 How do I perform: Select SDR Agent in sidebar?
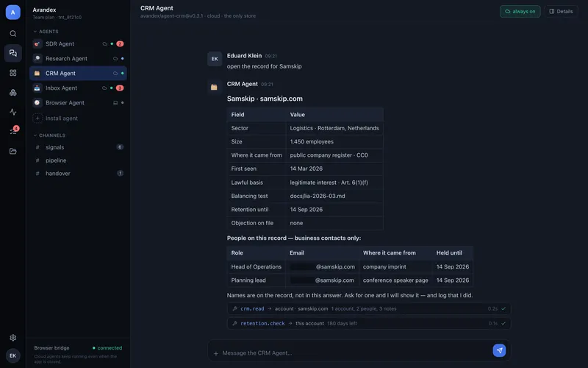78,44
